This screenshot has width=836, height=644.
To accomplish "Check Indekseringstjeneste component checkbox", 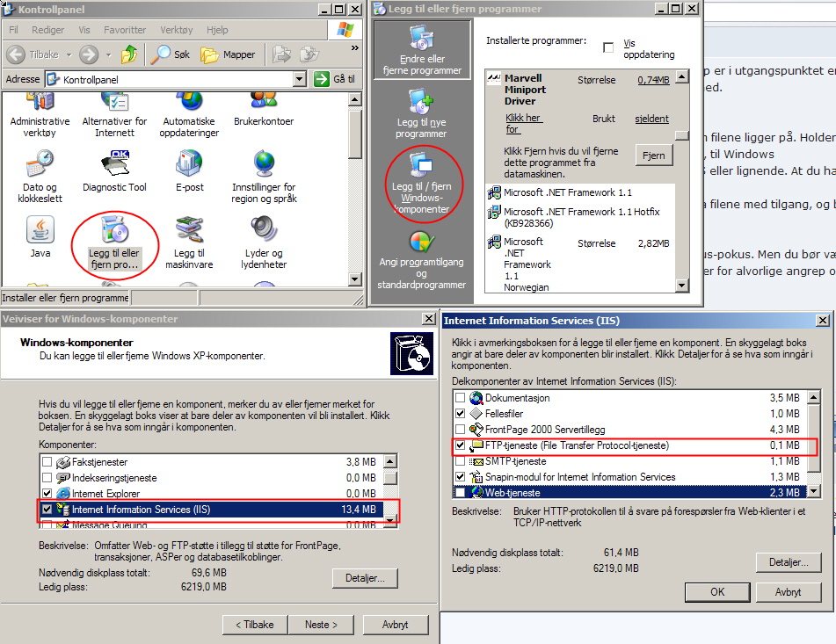I will (47, 478).
